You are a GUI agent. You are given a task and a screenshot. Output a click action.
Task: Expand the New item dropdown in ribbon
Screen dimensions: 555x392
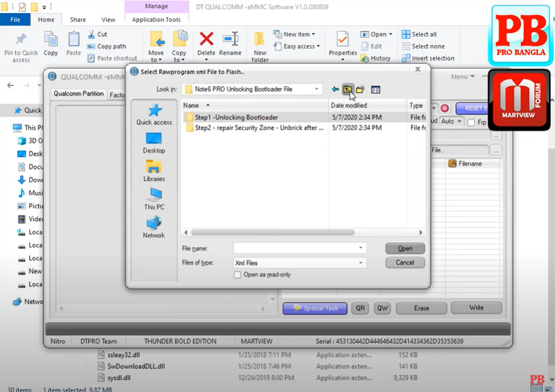pos(313,34)
